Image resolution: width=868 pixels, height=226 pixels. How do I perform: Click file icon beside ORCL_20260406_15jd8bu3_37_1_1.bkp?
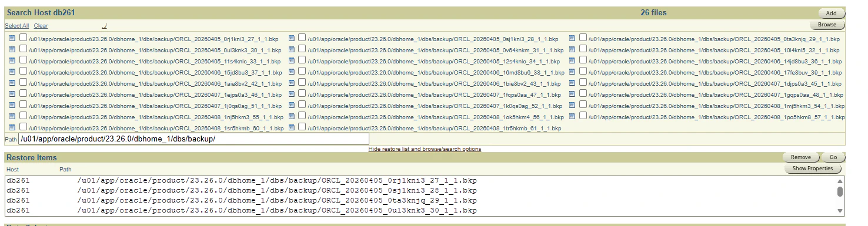(x=12, y=72)
